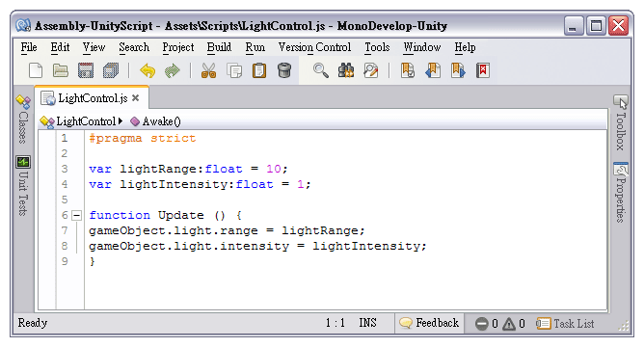Open the Tools menu
Viewport: 644px width, 347px height.
pos(377,47)
